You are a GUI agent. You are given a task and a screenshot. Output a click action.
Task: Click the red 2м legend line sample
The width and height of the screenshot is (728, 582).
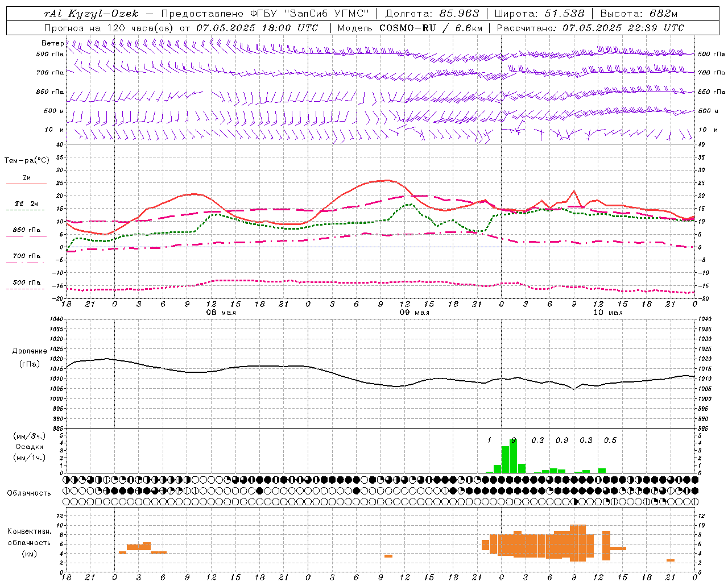pos(26,184)
